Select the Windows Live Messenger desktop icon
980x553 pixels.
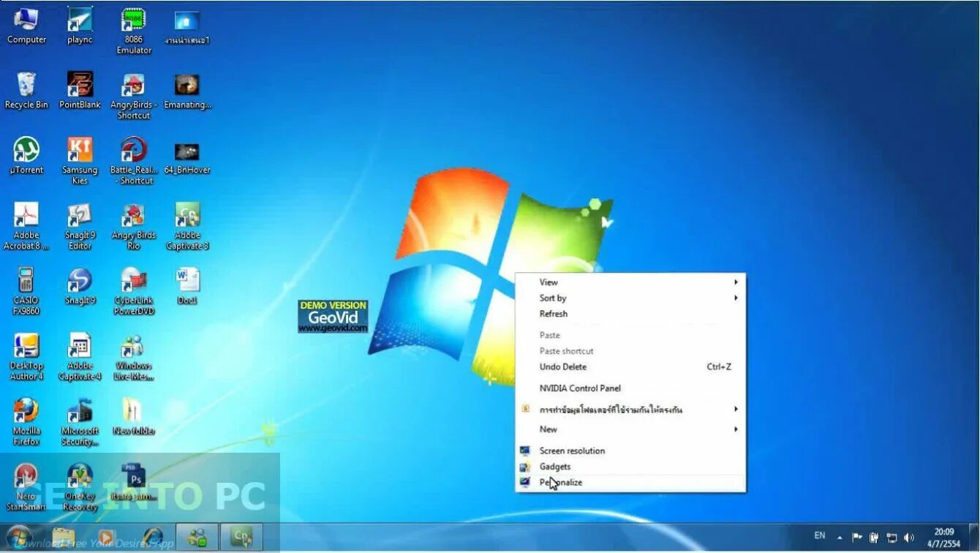[x=134, y=357]
